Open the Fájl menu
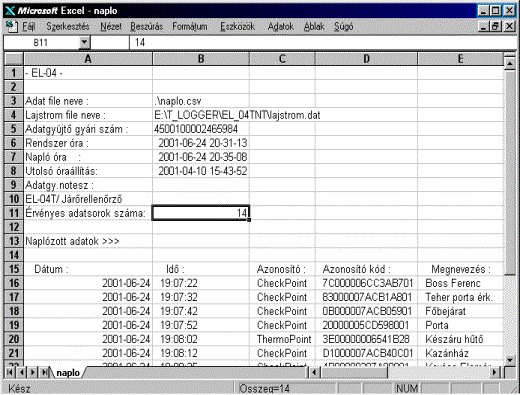This screenshot has height=395, width=520. click(29, 26)
